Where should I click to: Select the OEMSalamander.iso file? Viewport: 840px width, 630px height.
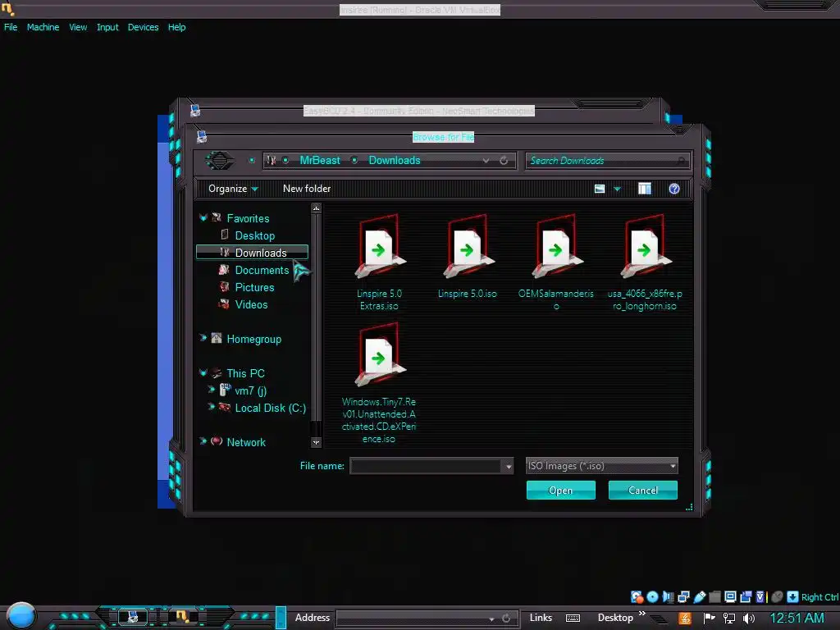click(556, 262)
